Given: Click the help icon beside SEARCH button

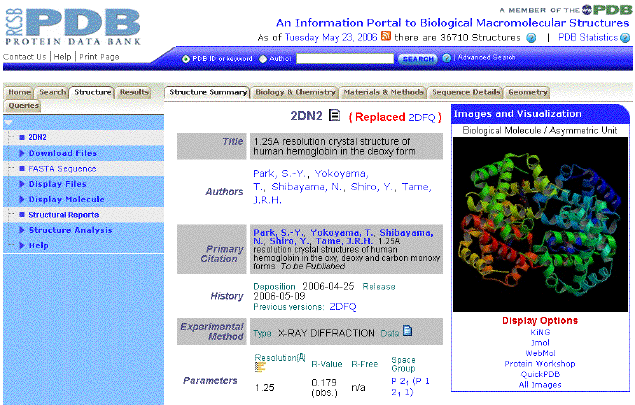Looking at the screenshot, I should click(x=449, y=58).
